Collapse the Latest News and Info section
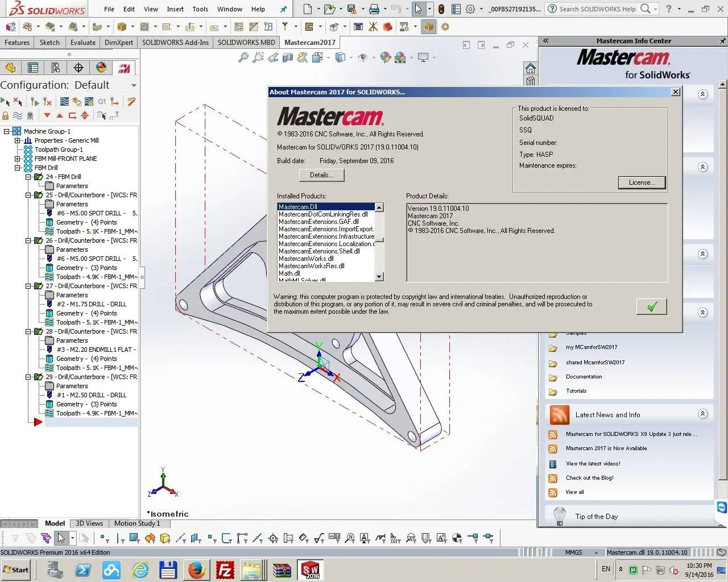 point(703,414)
